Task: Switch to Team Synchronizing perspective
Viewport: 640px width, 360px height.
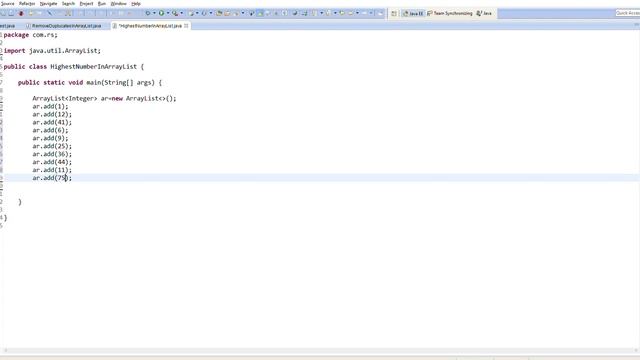Action: click(x=450, y=13)
